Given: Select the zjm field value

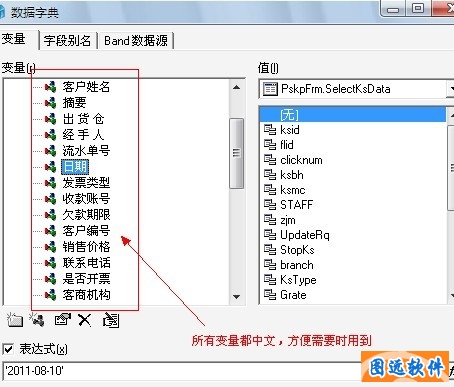Looking at the screenshot, I should coord(288,220).
